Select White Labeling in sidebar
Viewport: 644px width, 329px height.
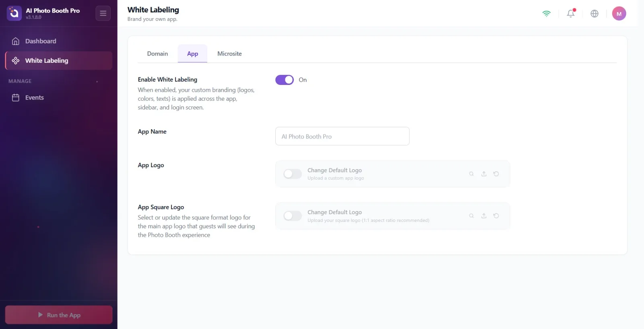click(x=59, y=60)
